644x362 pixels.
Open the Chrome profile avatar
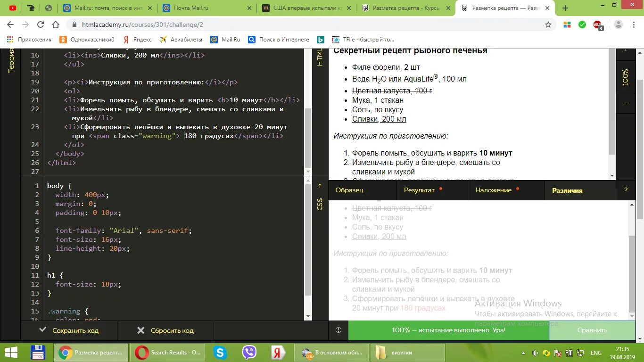pos(619,25)
